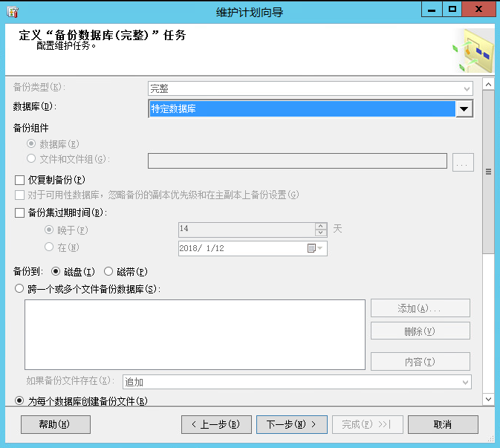This screenshot has width=500, height=448.
Task: Click the maintenance plan graphic in header
Action: 473,52
